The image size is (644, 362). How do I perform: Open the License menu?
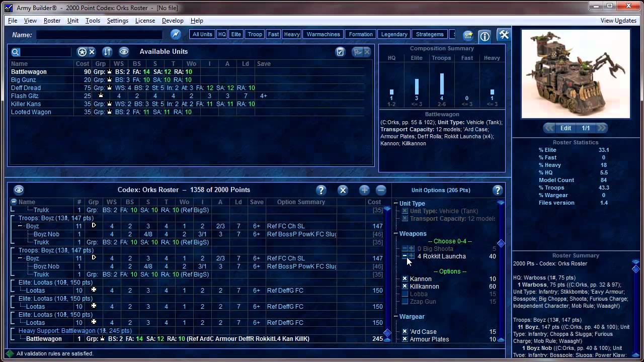click(x=145, y=21)
